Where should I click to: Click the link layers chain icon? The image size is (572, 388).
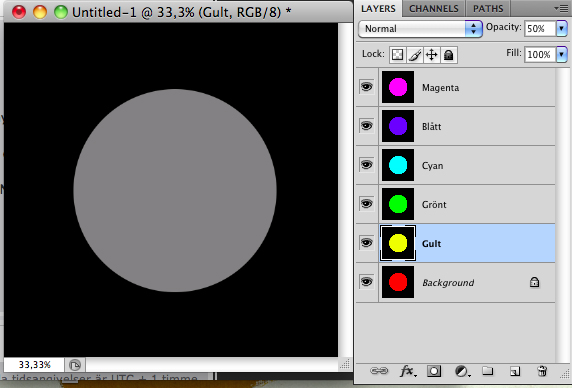click(379, 371)
